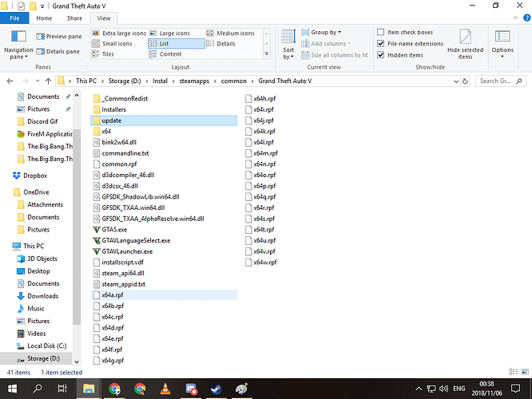Switch to large thumbnails view in status bar
The height and width of the screenshot is (399, 532).
tap(525, 372)
